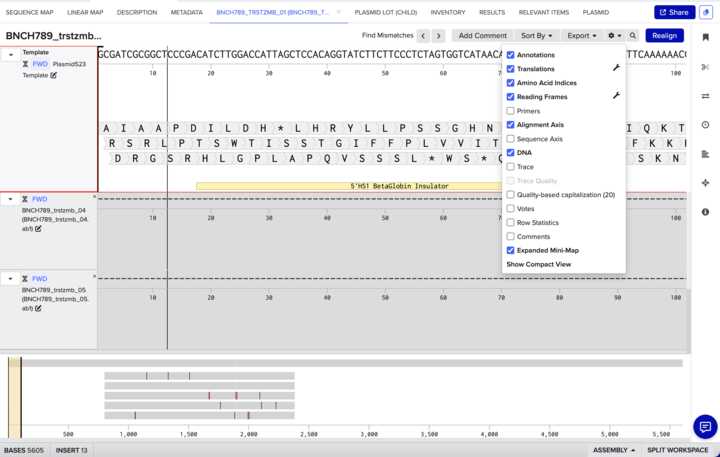Remove the BNCH789_trstzmb_04 alignment row
This screenshot has height=457, width=720.
pos(95,197)
